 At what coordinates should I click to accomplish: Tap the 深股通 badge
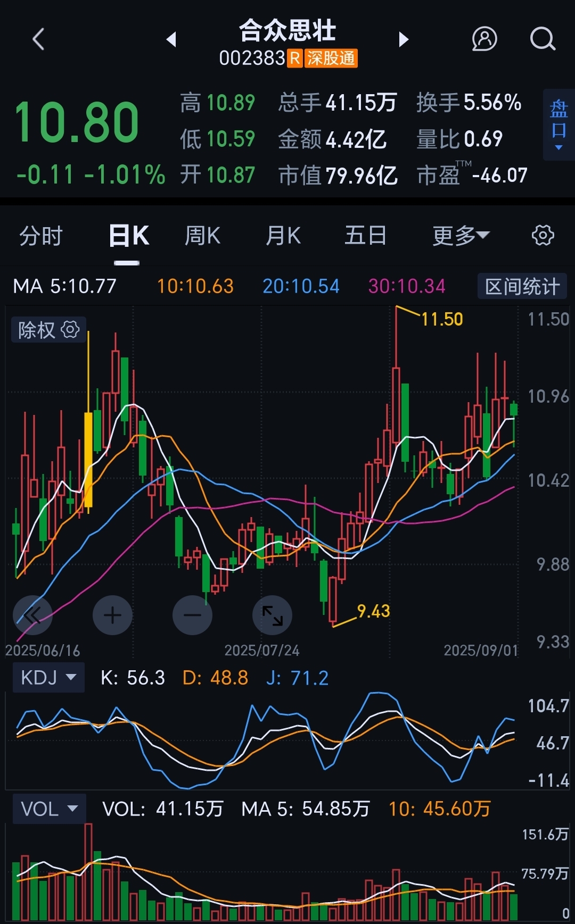331,58
